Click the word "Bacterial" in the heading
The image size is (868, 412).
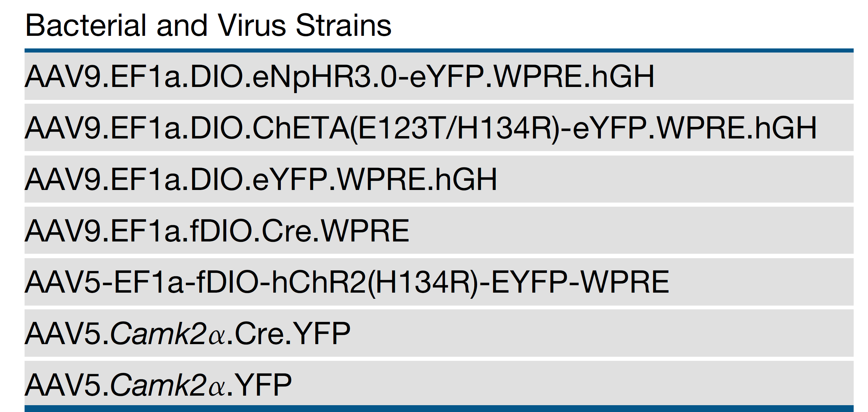pyautogui.click(x=86, y=25)
